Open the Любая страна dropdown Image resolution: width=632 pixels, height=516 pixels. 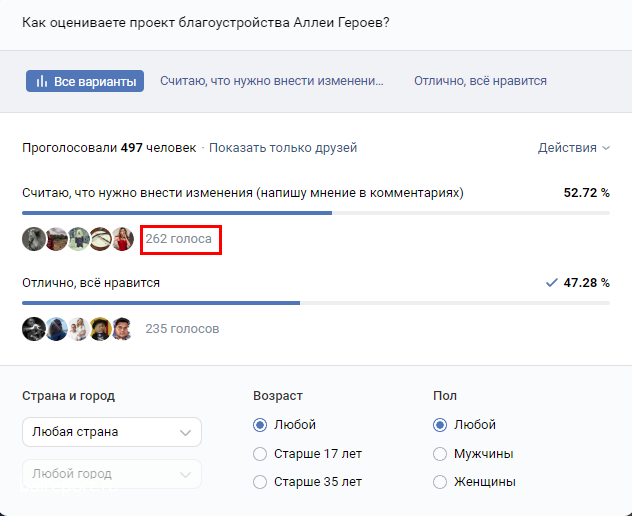112,432
